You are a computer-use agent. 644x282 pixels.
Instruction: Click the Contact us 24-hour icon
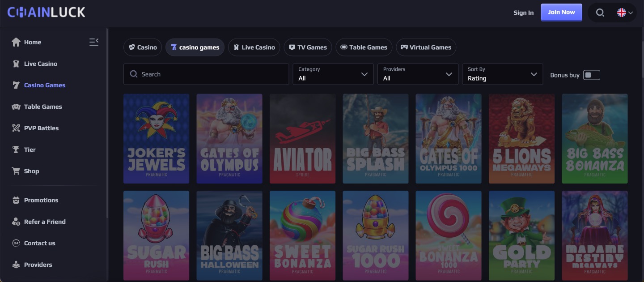point(16,243)
